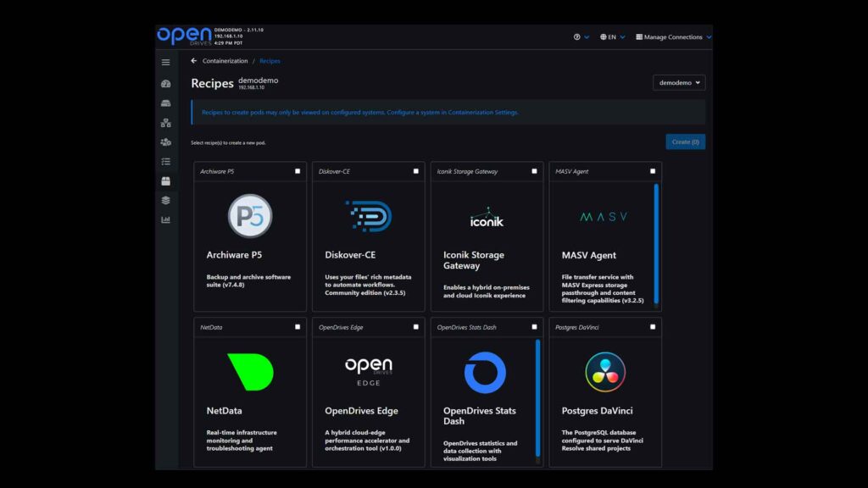This screenshot has height=488, width=868.
Task: Click the iconik logo
Action: 487,218
